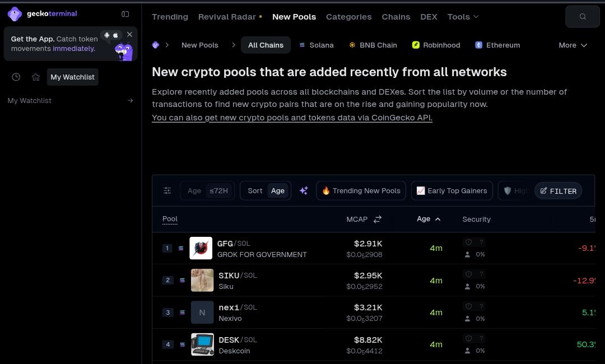
Task: Click rank badge 3 for nexi
Action: pyautogui.click(x=167, y=312)
